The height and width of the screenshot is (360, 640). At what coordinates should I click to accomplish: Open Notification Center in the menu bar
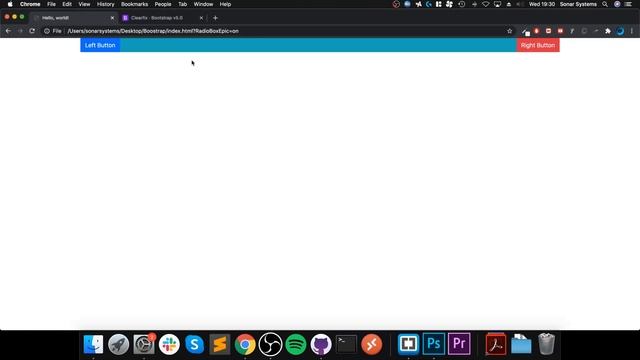(629, 4)
